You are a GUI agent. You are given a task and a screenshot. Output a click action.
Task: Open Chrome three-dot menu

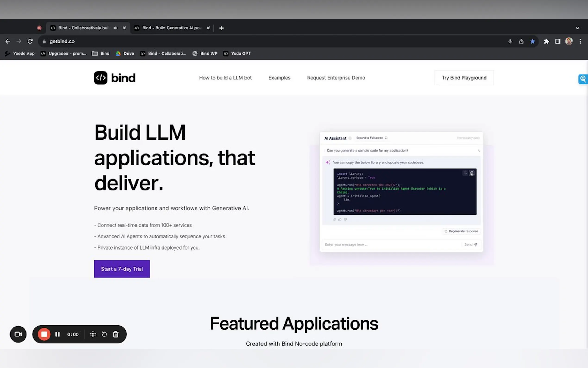coord(580,41)
